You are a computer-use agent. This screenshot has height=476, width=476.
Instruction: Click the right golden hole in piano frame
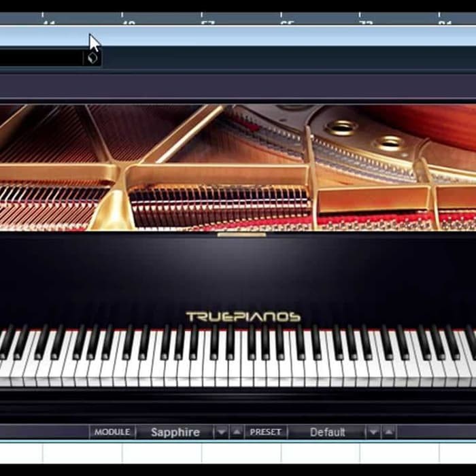click(390, 142)
